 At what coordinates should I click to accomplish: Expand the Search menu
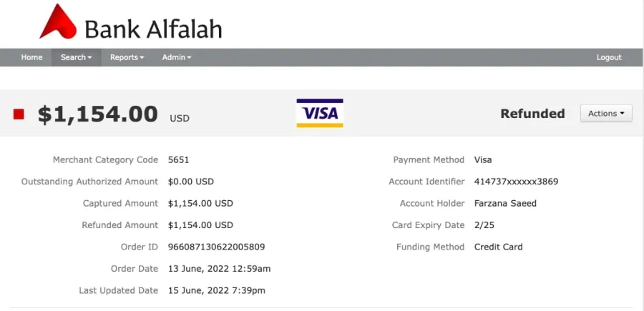[x=76, y=57]
